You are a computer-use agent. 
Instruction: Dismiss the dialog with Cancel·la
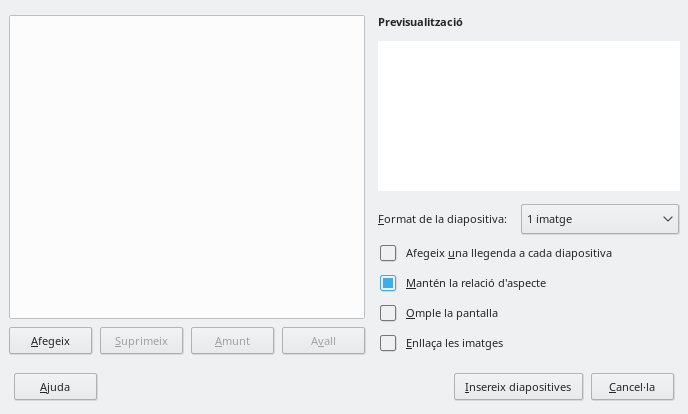[x=632, y=387]
